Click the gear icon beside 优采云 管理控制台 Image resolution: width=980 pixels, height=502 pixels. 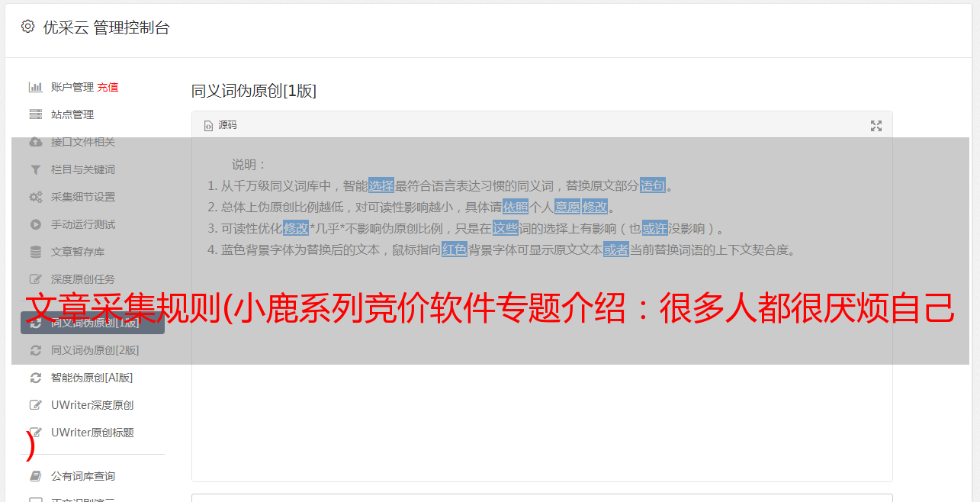(x=28, y=27)
